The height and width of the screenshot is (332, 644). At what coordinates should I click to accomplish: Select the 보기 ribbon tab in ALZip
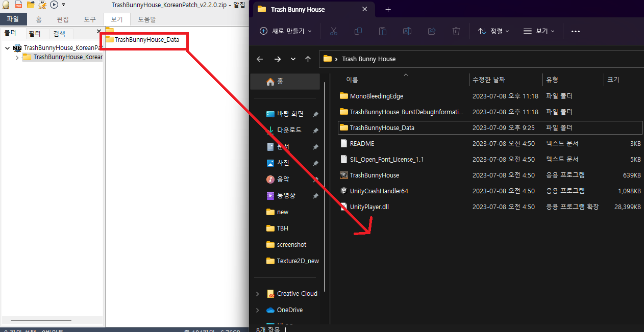(117, 19)
